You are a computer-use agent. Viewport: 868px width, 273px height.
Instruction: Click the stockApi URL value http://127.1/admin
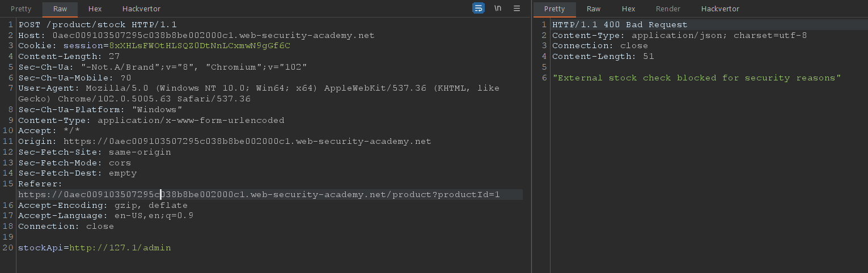click(120, 248)
